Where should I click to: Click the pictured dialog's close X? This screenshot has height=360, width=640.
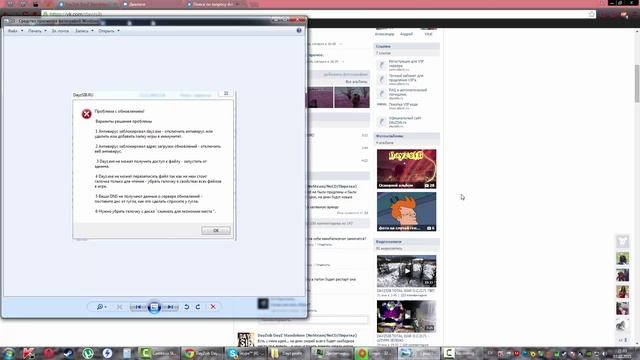[x=226, y=93]
